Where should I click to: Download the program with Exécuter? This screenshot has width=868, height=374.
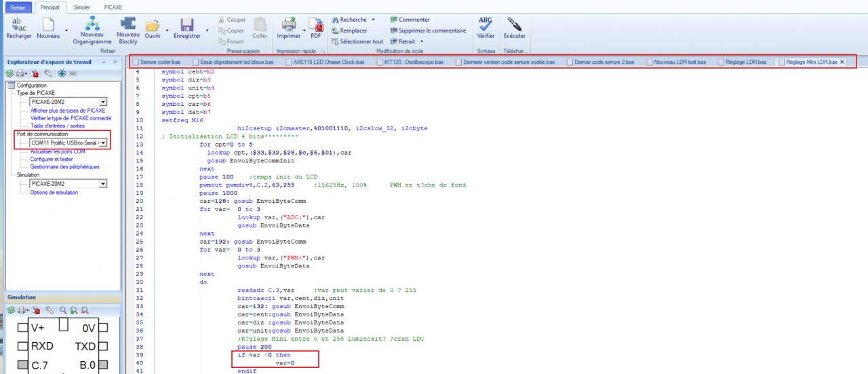pos(515,28)
